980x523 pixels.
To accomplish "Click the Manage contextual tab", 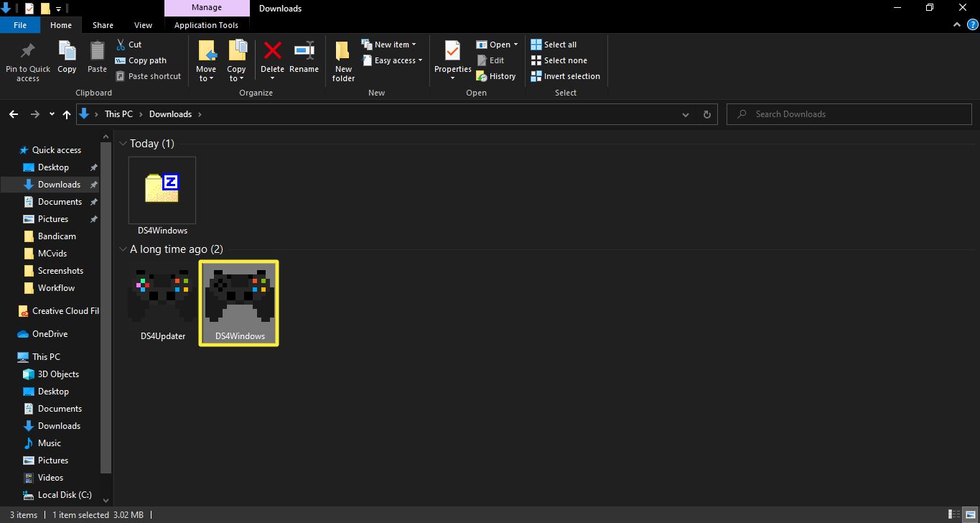I will (x=207, y=9).
